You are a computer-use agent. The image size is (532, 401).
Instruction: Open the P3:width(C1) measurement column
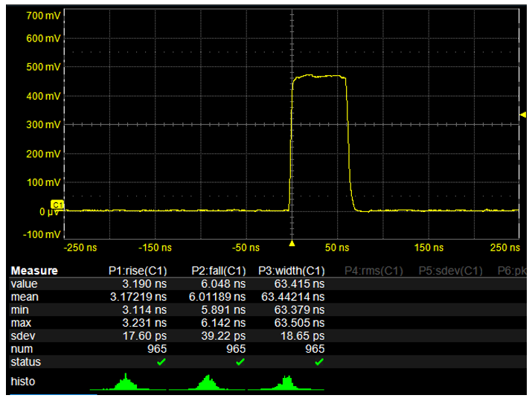[x=292, y=271]
